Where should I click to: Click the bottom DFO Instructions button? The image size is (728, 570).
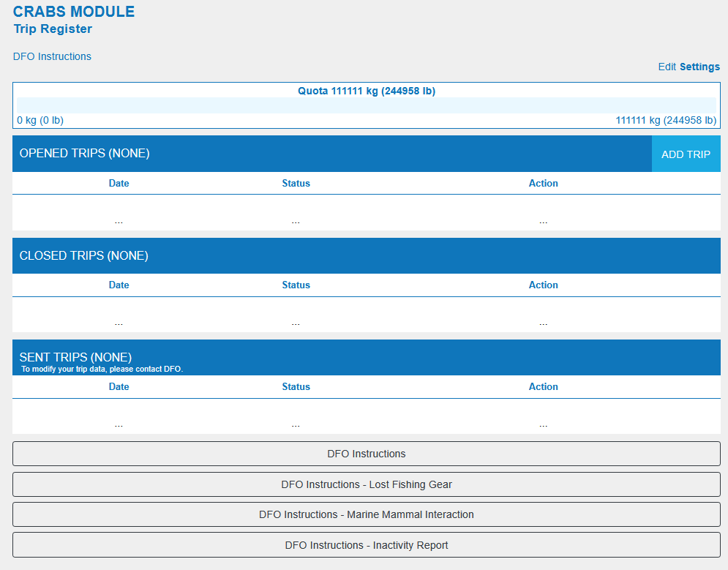click(366, 454)
